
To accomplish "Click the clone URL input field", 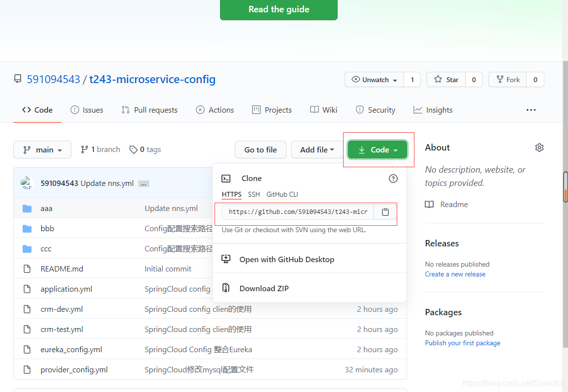I will coord(298,212).
